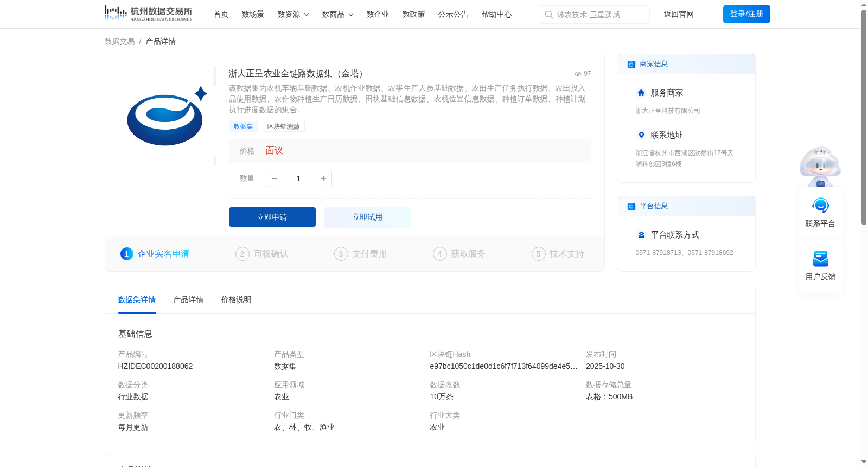Image resolution: width=868 pixels, height=467 pixels.
Task: Click 数据交易 breadcrumb link
Action: [119, 42]
